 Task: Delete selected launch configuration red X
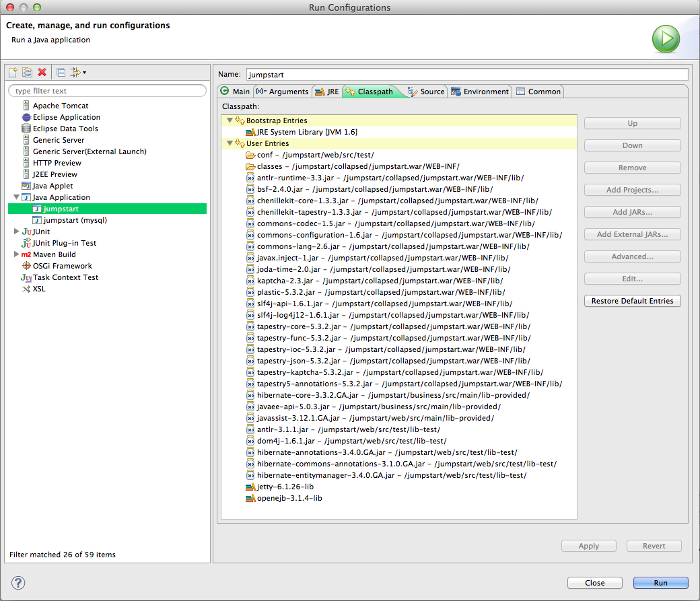click(42, 72)
